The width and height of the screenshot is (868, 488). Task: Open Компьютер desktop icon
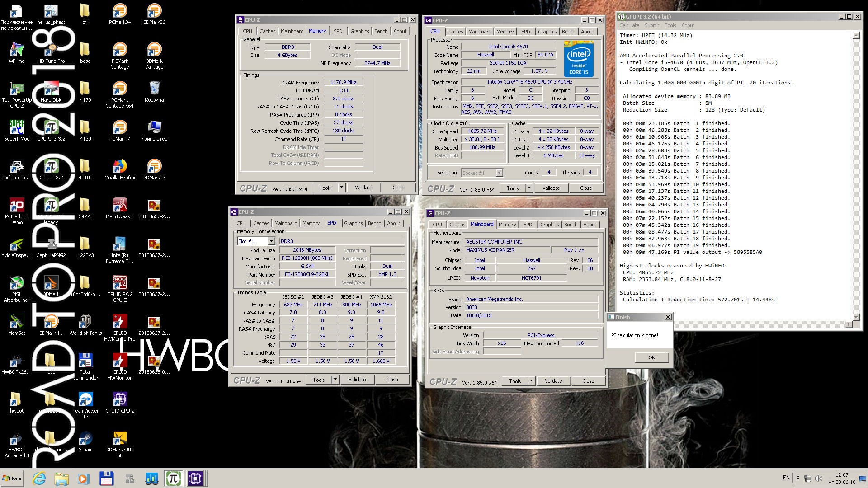coord(154,131)
